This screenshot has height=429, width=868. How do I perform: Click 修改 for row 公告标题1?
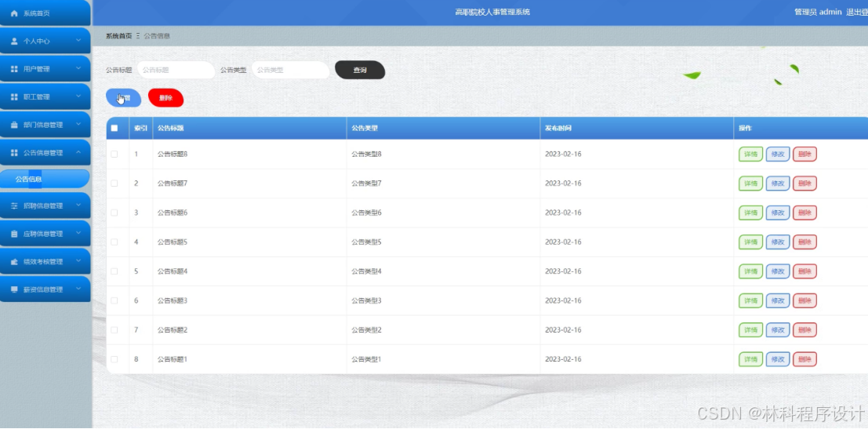[x=778, y=359]
